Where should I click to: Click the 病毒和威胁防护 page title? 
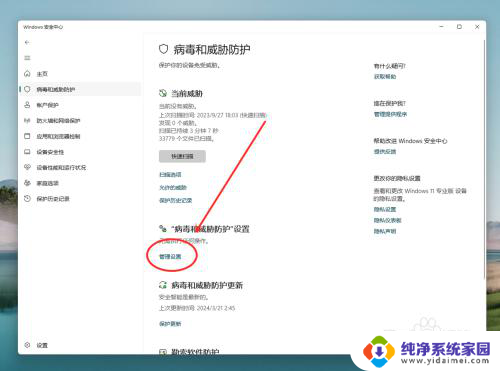pos(212,50)
